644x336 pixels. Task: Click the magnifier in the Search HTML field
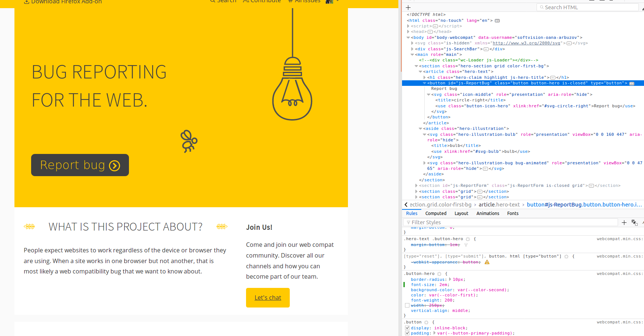pos(541,7)
